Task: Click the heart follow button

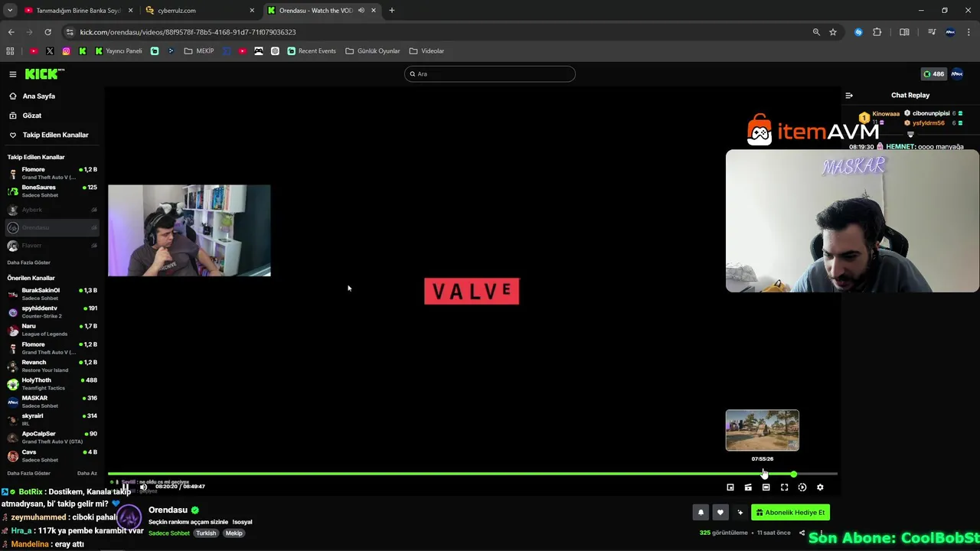Action: click(720, 513)
